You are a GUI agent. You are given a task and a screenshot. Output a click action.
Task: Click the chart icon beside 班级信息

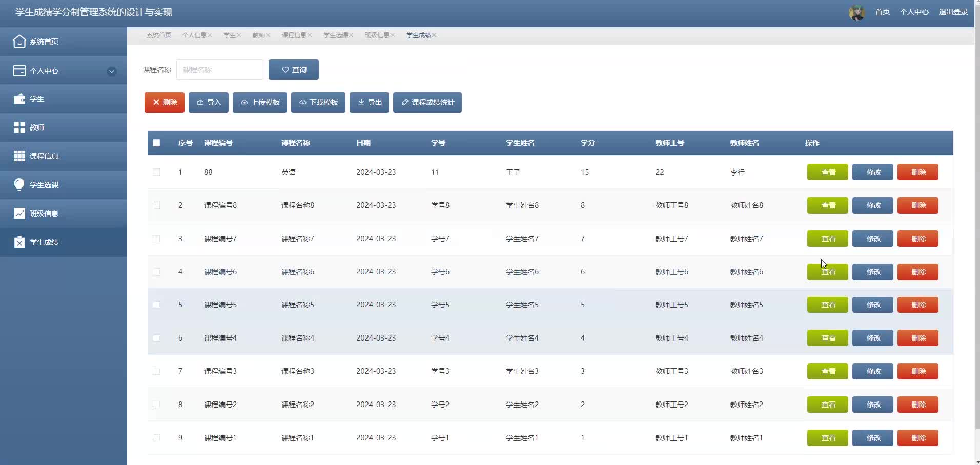coord(19,214)
